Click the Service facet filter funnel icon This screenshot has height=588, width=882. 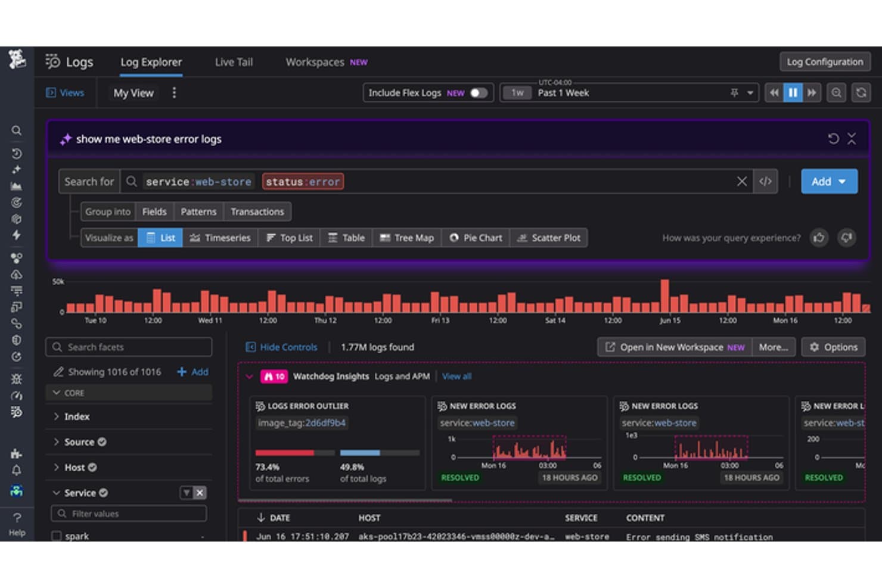pyautogui.click(x=187, y=493)
